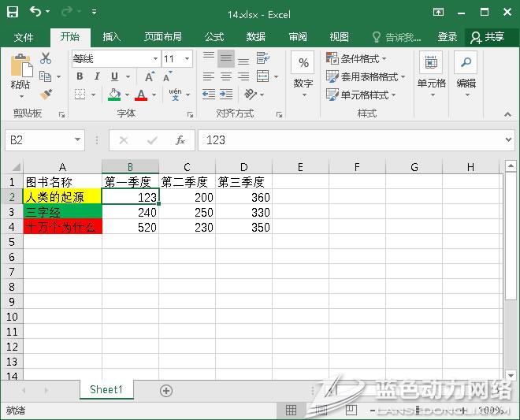Image resolution: width=520 pixels, height=420 pixels.
Task: Click the Undo arrow icon
Action: [x=35, y=12]
